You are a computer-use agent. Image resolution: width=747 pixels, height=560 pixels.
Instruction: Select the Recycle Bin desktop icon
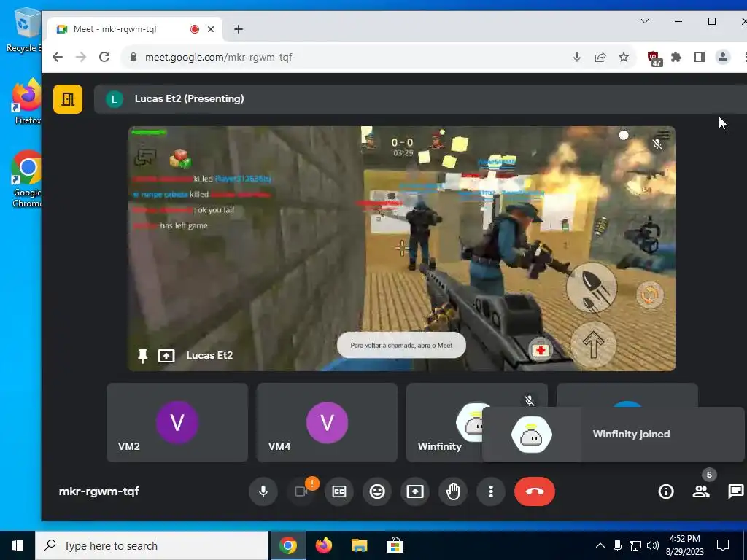24,31
